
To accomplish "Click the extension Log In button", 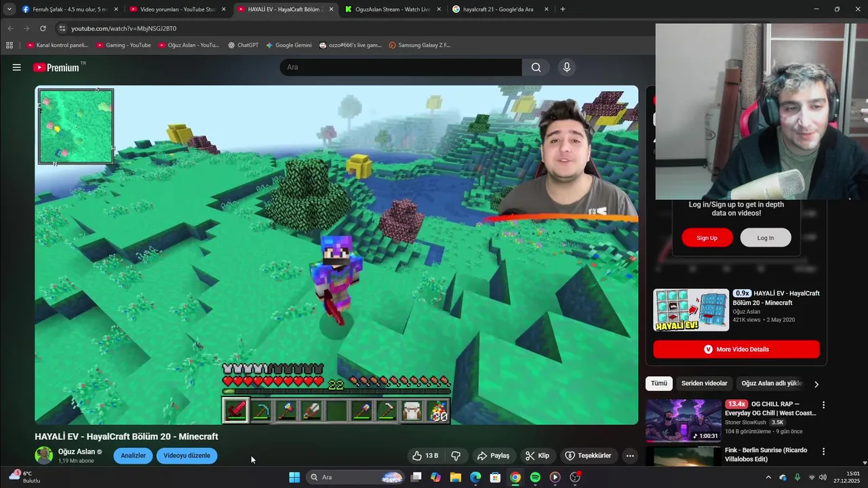I will pyautogui.click(x=766, y=238).
